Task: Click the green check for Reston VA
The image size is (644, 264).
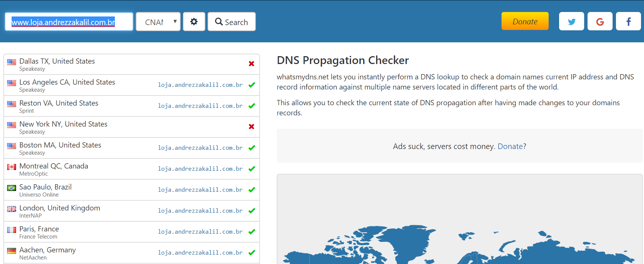Action: [x=252, y=106]
